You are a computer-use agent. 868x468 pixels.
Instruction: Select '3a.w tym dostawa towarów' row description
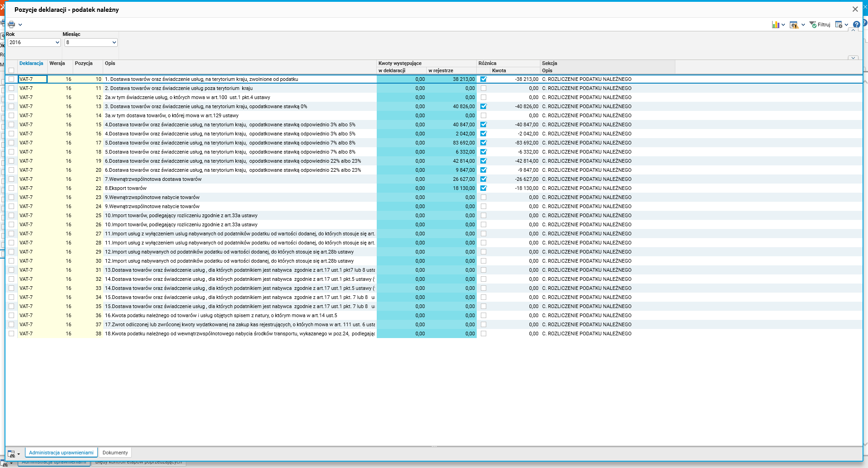pyautogui.click(x=172, y=115)
